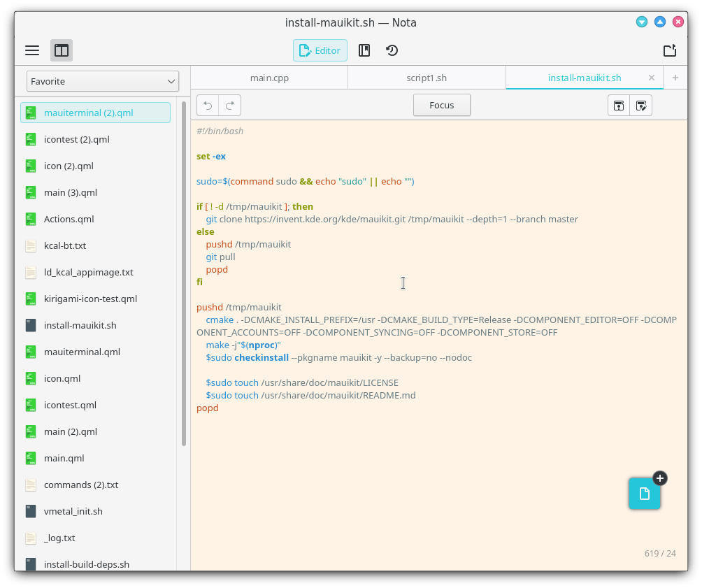Click the save document icon
This screenshot has width=702, height=588.
(x=619, y=106)
